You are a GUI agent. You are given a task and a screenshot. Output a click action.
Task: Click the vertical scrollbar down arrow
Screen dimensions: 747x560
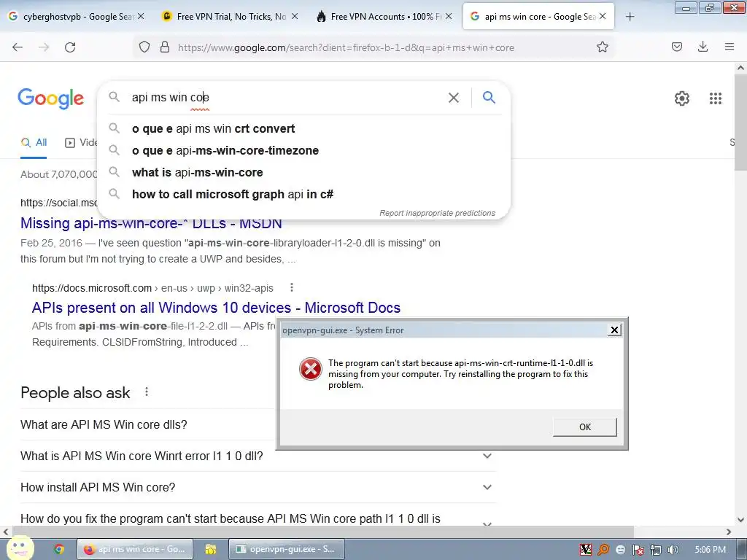(x=740, y=520)
